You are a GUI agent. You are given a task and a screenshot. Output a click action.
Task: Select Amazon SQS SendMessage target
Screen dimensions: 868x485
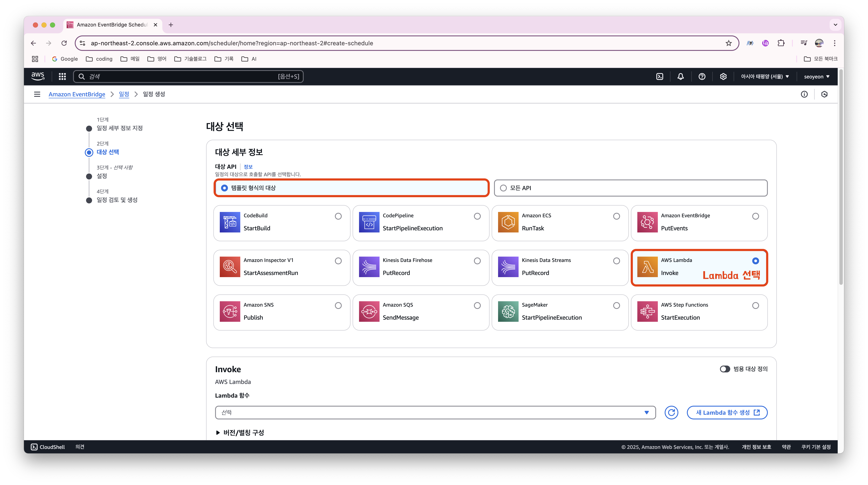click(x=477, y=306)
